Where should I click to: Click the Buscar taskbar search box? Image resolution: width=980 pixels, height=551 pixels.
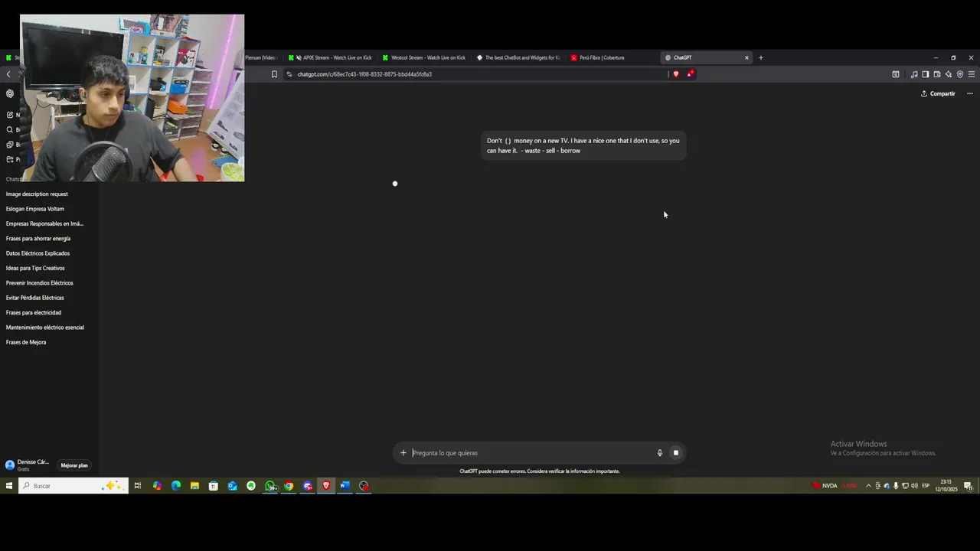73,486
